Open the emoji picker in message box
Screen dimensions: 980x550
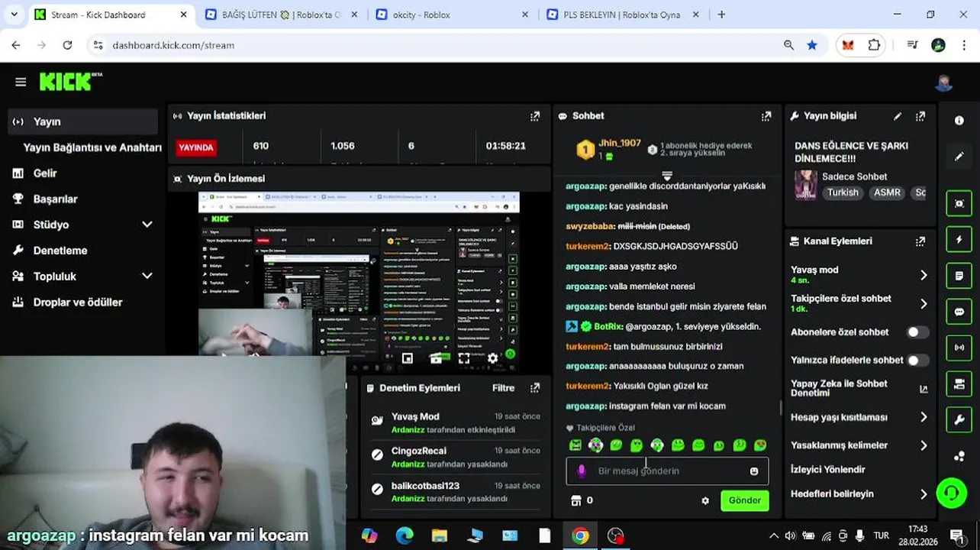point(754,471)
